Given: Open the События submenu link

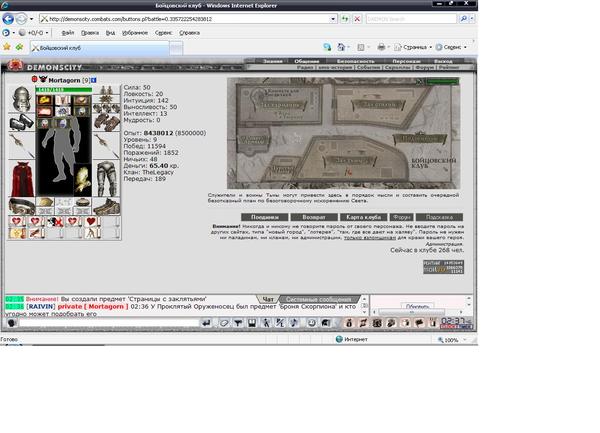Looking at the screenshot, I should pyautogui.click(x=368, y=67).
